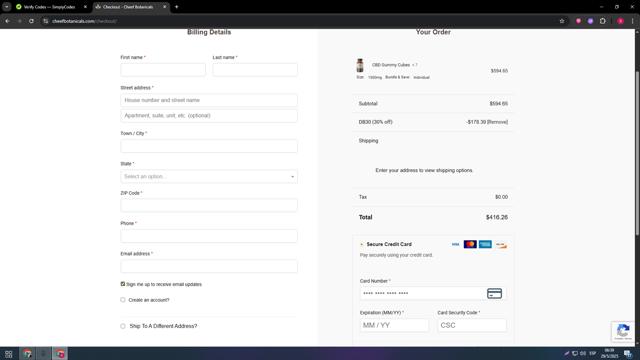Click the Expiration MM / YY field
Image resolution: width=640 pixels, height=360 pixels.
pos(394,325)
